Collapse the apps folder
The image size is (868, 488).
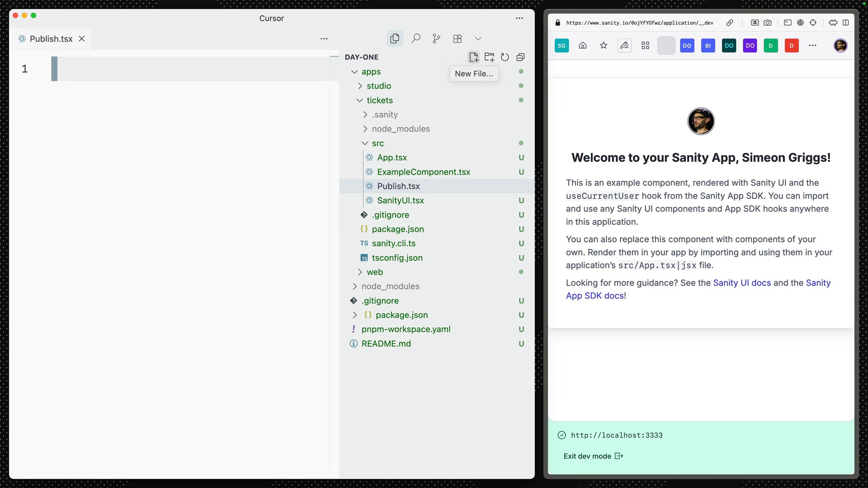pos(355,72)
